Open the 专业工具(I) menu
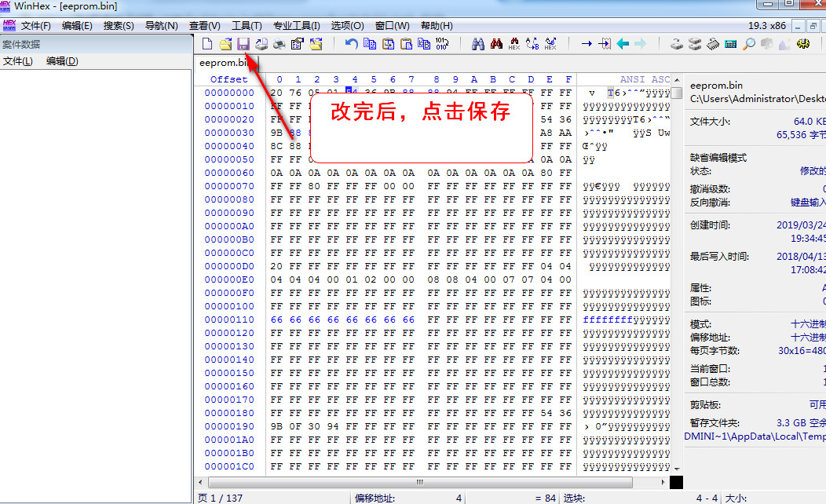Viewport: 826px width, 504px height. tap(297, 24)
